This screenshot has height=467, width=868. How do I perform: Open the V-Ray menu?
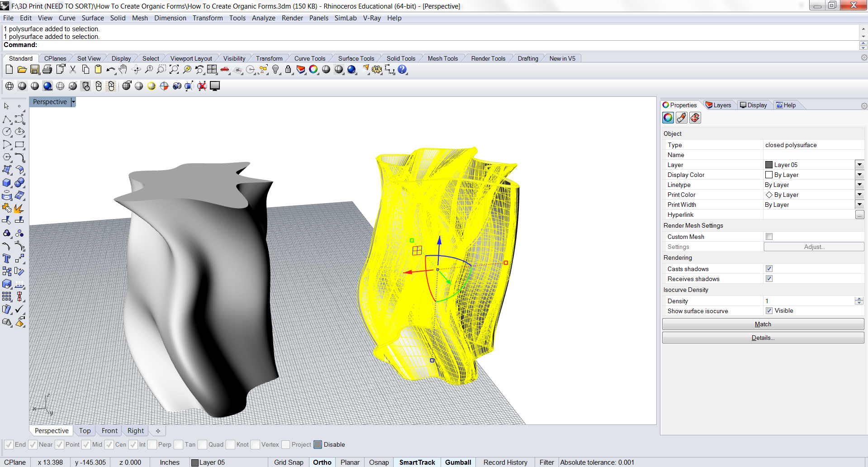tap(372, 18)
